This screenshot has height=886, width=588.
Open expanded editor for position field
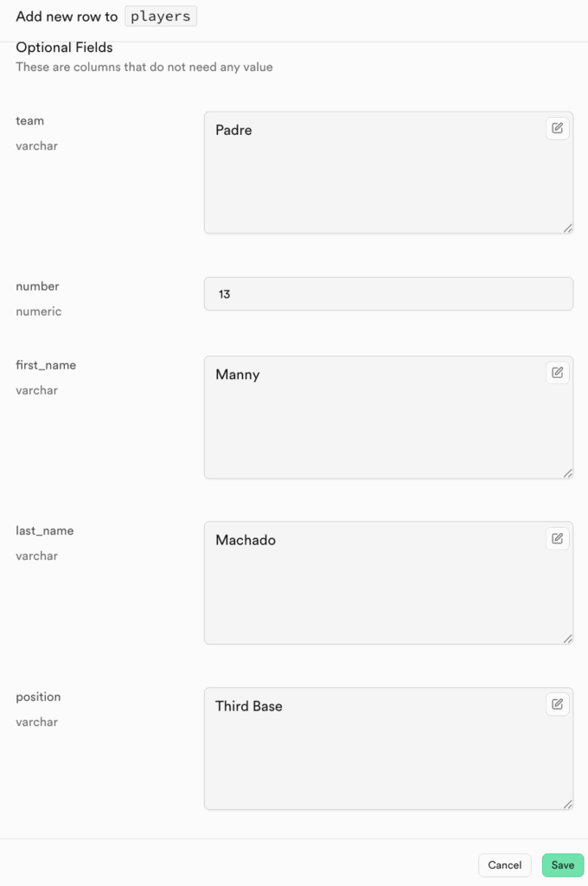point(557,704)
